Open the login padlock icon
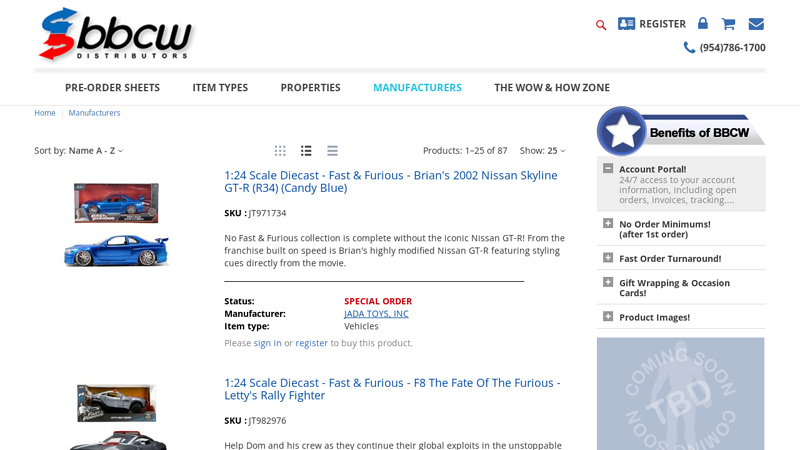 [703, 24]
